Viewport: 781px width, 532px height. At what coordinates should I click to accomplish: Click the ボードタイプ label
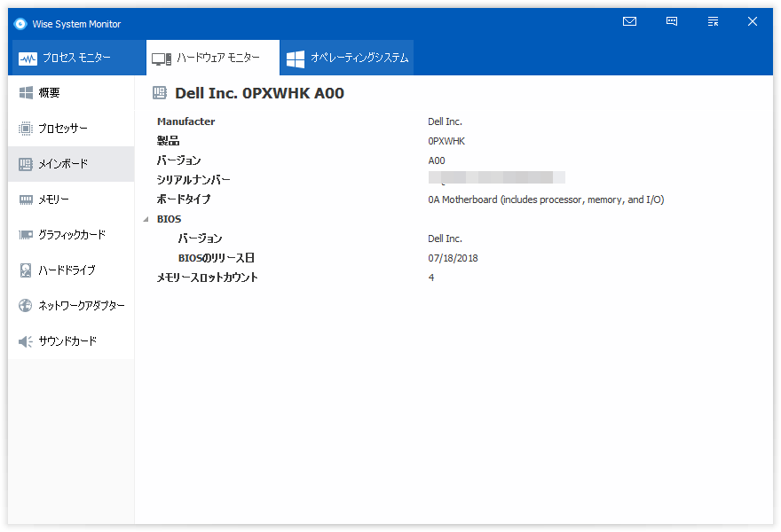click(x=184, y=199)
